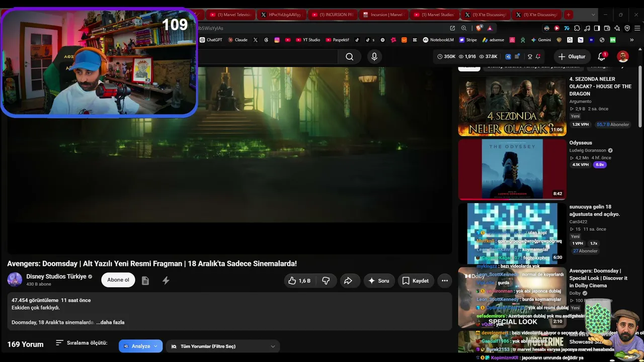Screen dimensions: 644x362
Task: Switch to the Marvel Studios tab
Action: tap(435, 15)
